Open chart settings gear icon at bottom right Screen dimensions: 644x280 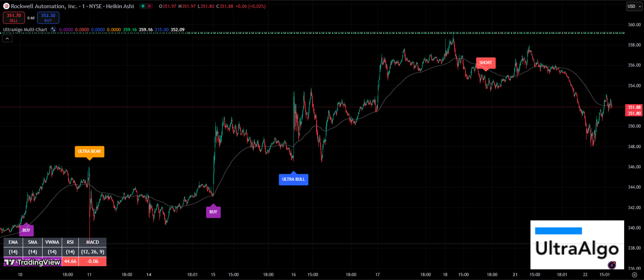point(633,274)
